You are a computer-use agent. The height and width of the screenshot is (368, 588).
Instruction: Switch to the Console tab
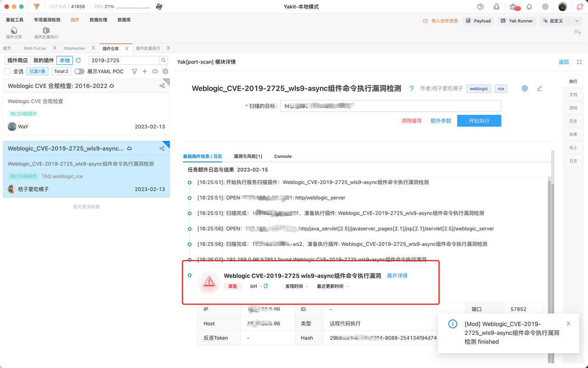(x=283, y=156)
